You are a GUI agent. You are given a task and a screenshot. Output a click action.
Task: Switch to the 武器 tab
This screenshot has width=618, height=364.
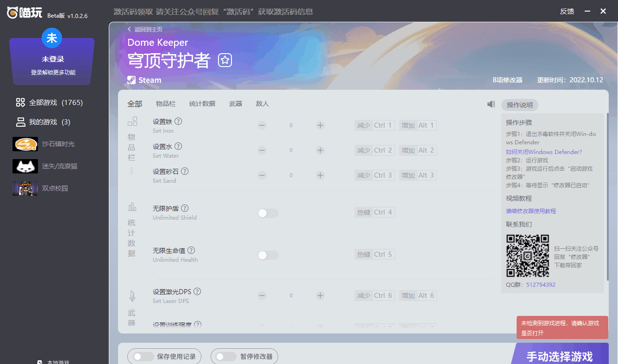pos(236,104)
